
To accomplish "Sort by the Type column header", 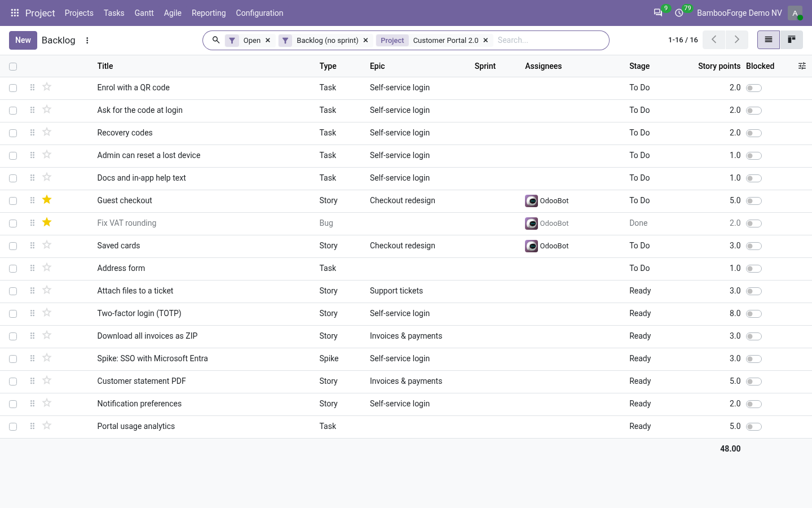I will click(328, 66).
